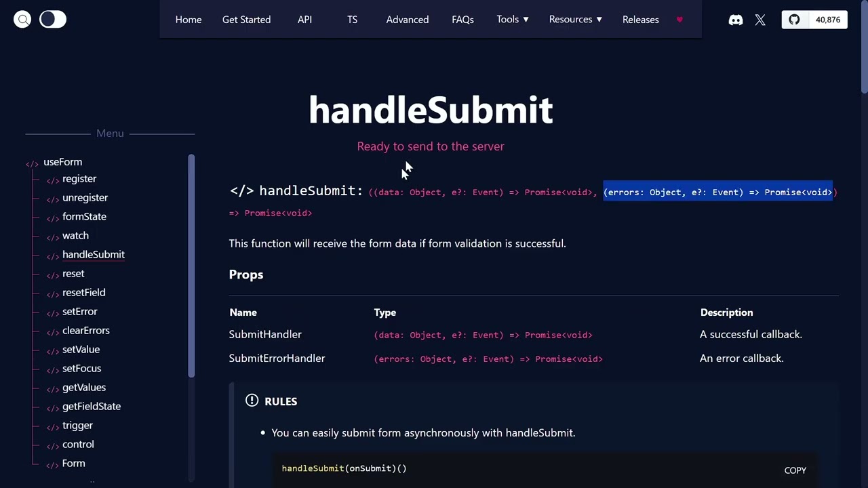Click the code icon beside reset
The width and height of the screenshot is (868, 488).
[x=52, y=275]
